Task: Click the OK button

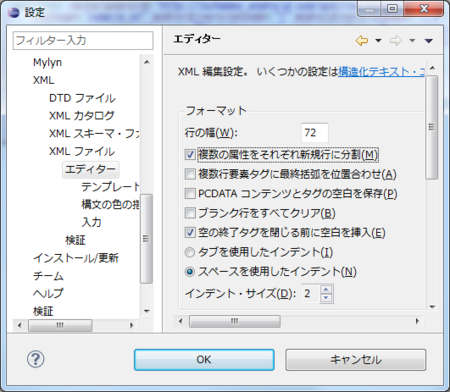Action: point(204,360)
